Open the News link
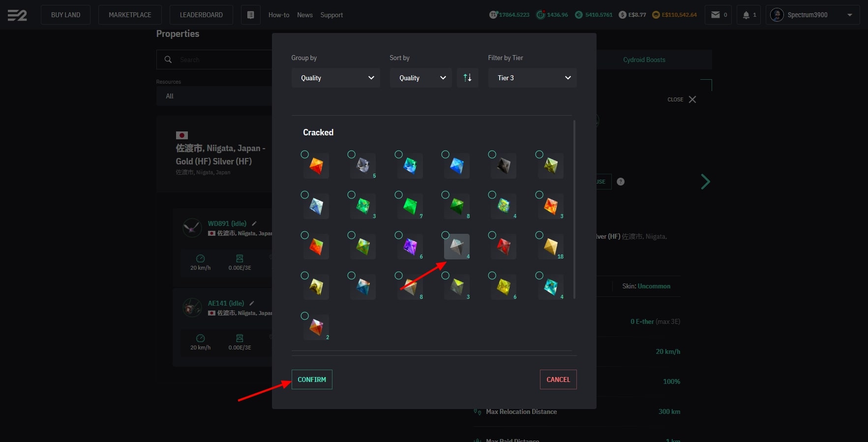Viewport: 868px width, 442px height. point(305,15)
